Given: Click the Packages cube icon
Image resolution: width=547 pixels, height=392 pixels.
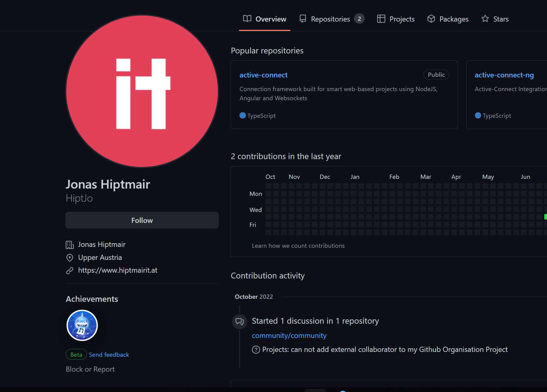Looking at the screenshot, I should tap(431, 19).
